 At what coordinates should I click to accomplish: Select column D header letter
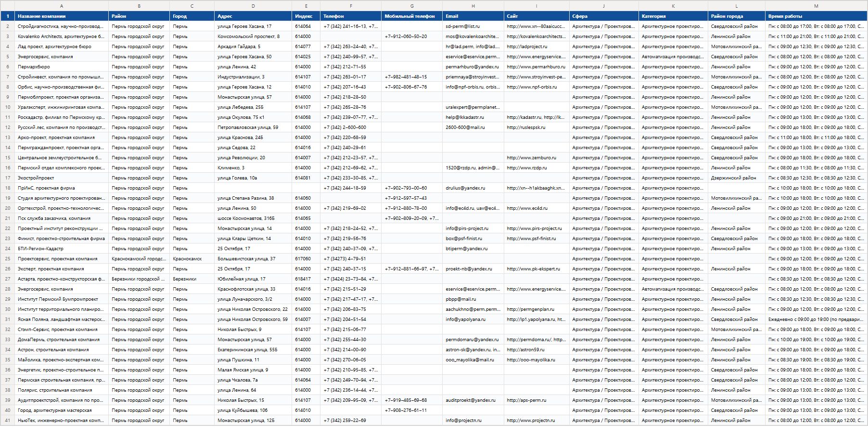point(253,6)
